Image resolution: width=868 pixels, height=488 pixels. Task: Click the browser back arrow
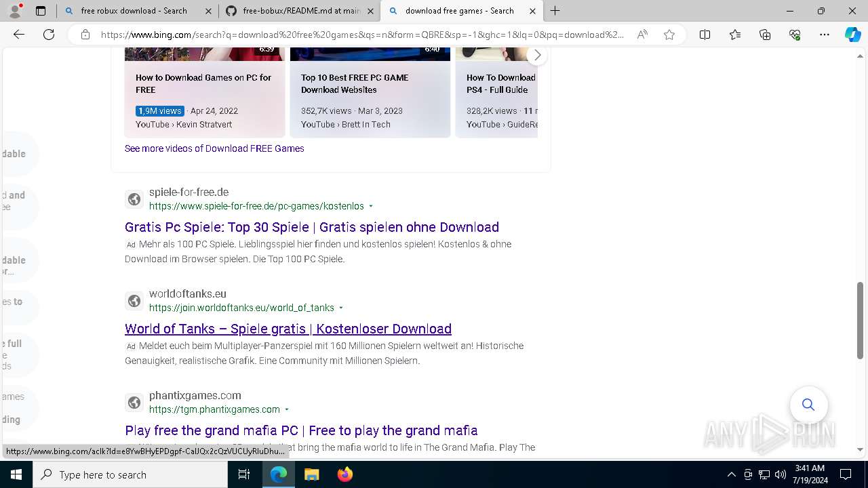(19, 35)
